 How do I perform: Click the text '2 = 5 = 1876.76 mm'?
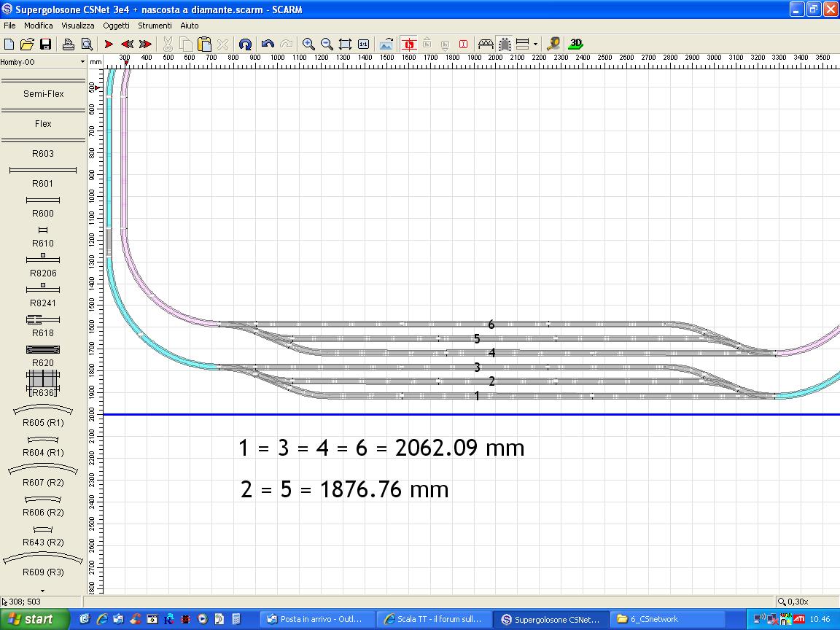(344, 489)
